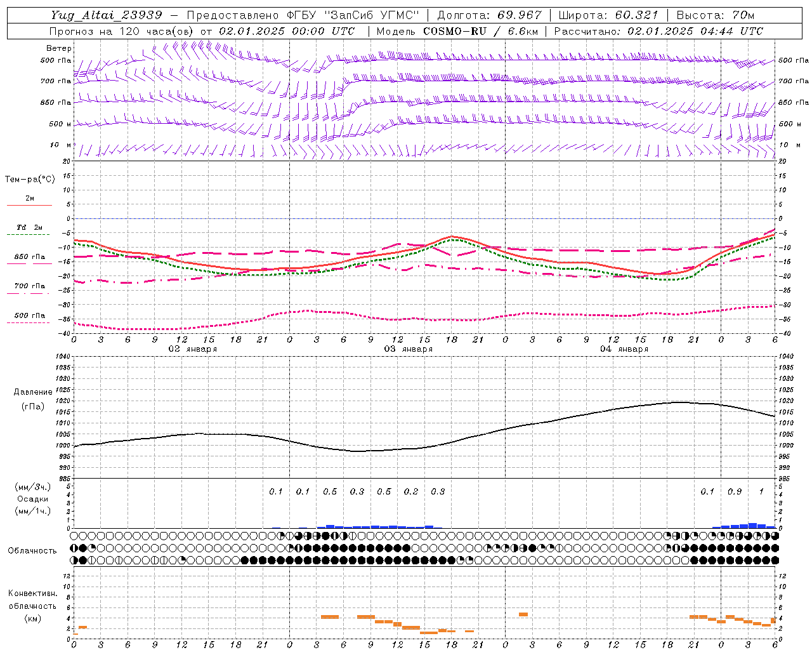Click the calculation time Рассчитано: 02.01.2025 04:44 UTC
812x650 pixels.
coord(658,31)
